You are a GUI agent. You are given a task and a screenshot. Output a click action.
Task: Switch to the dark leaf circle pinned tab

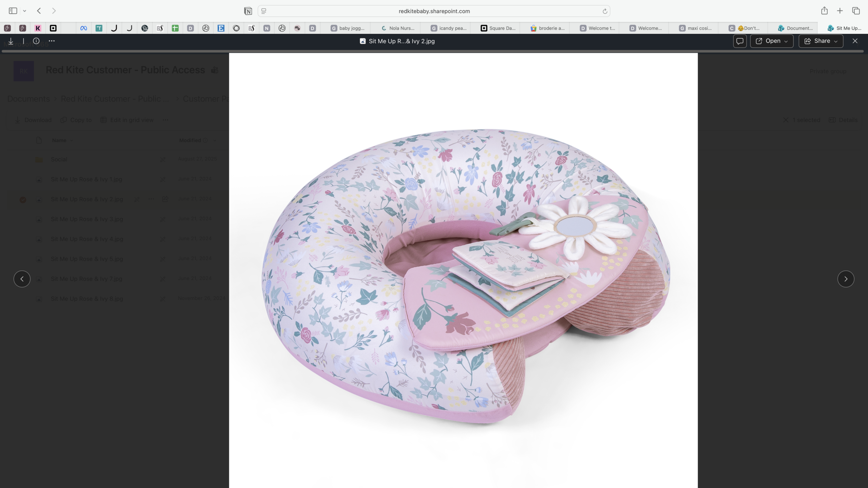(145, 28)
